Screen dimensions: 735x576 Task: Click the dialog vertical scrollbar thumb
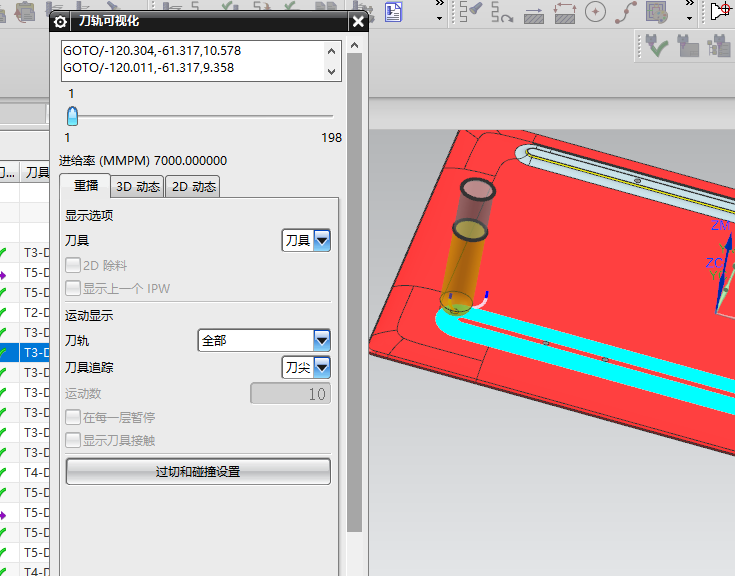(x=355, y=292)
